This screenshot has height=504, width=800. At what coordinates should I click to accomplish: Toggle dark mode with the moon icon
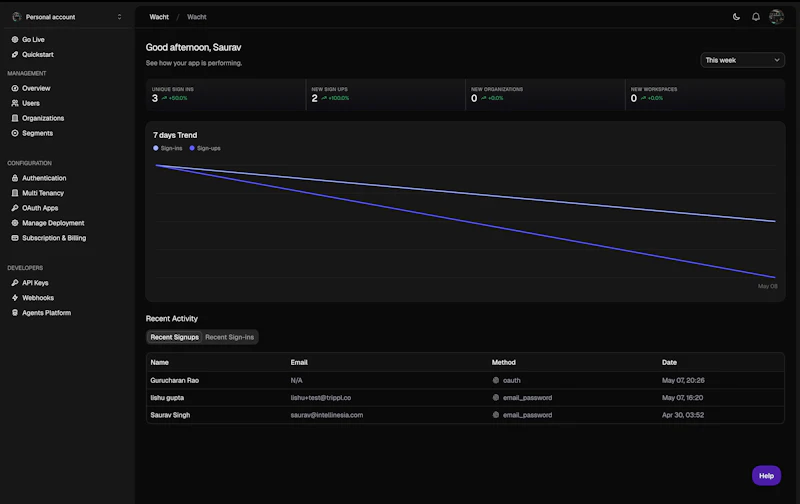click(736, 17)
